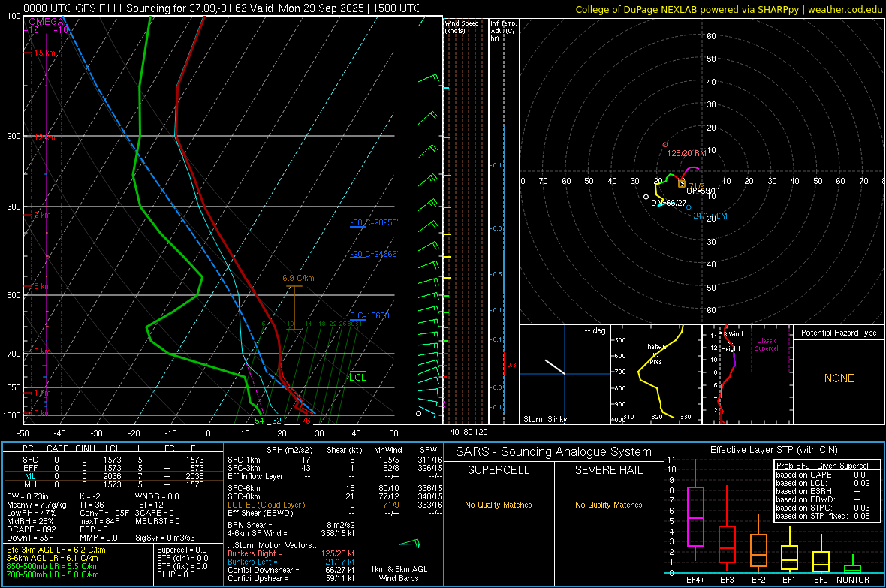Click the '0 C=15650' freezing level label
886x588 pixels.
(369, 315)
